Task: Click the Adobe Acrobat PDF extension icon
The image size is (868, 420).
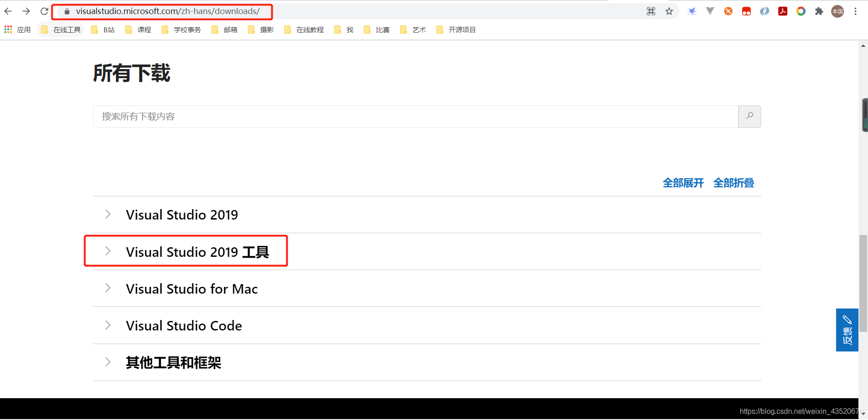Action: pyautogui.click(x=783, y=11)
